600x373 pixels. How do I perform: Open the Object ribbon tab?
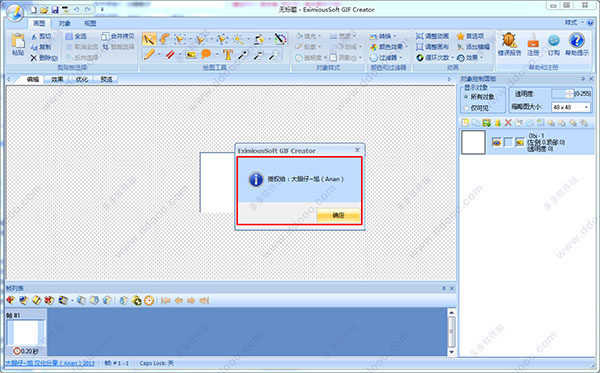click(65, 23)
